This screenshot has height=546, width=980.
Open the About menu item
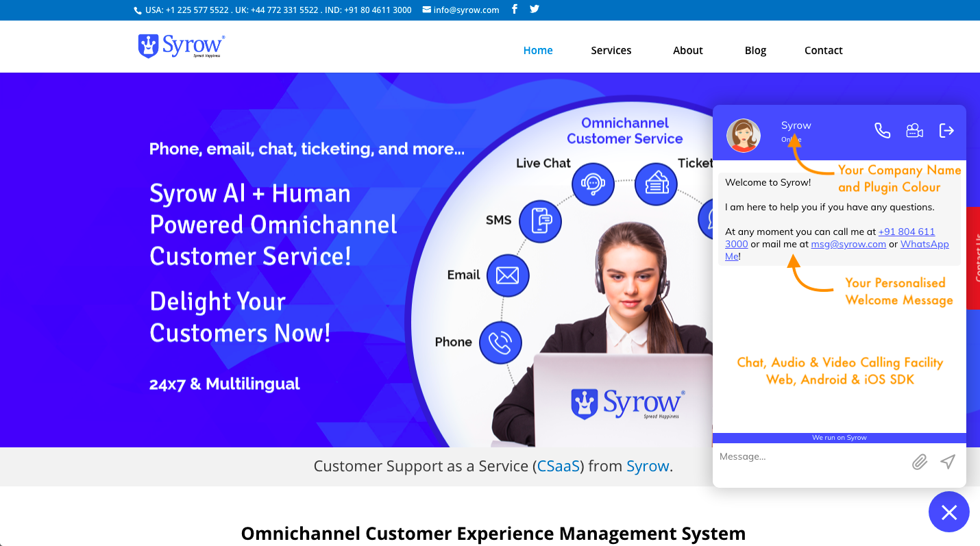pos(688,50)
